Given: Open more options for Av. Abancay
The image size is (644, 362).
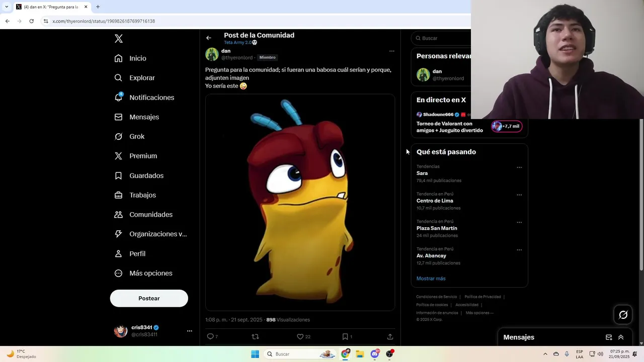Looking at the screenshot, I should point(519,250).
